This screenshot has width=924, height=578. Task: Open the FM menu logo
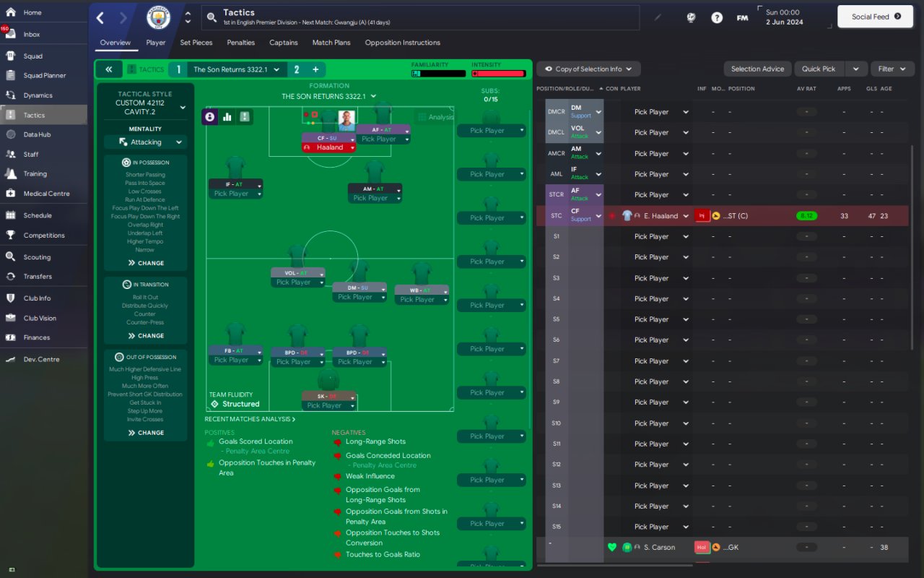(x=742, y=18)
